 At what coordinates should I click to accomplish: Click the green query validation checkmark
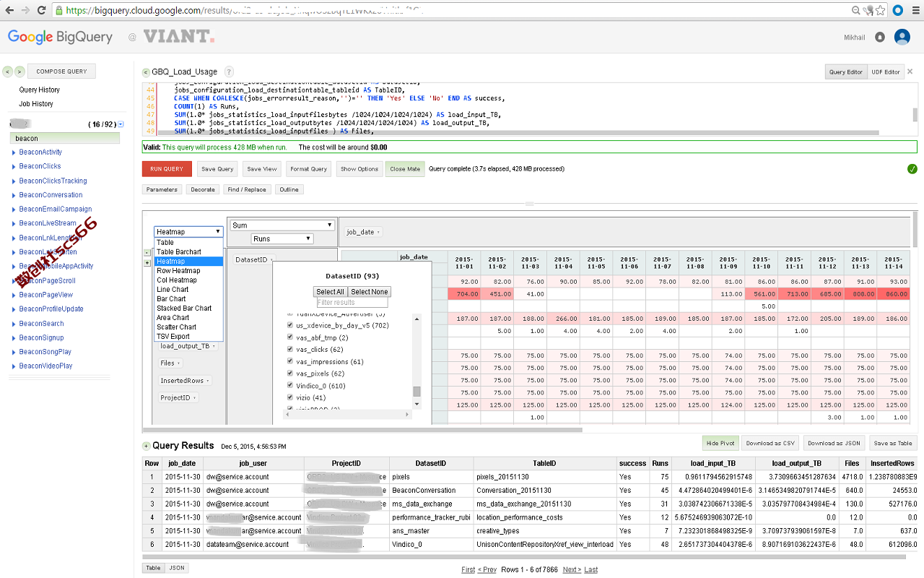click(x=912, y=169)
